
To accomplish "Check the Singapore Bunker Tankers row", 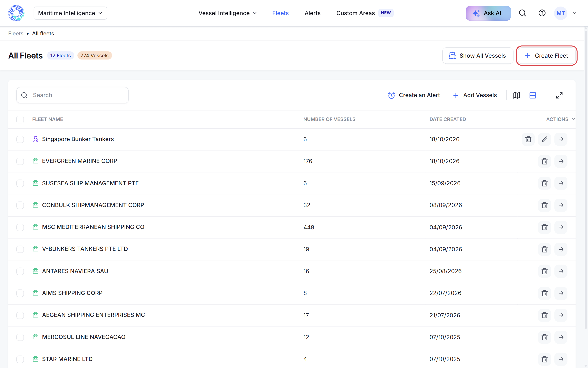I will click(20, 139).
